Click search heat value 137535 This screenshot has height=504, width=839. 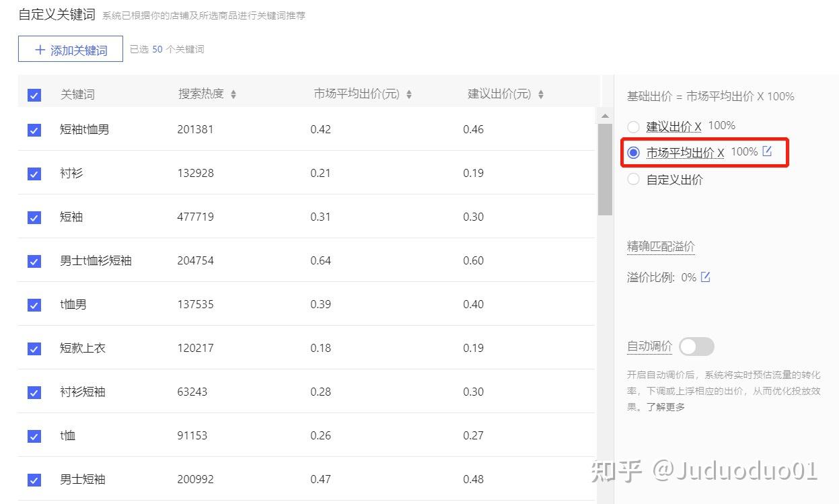pyautogui.click(x=195, y=304)
